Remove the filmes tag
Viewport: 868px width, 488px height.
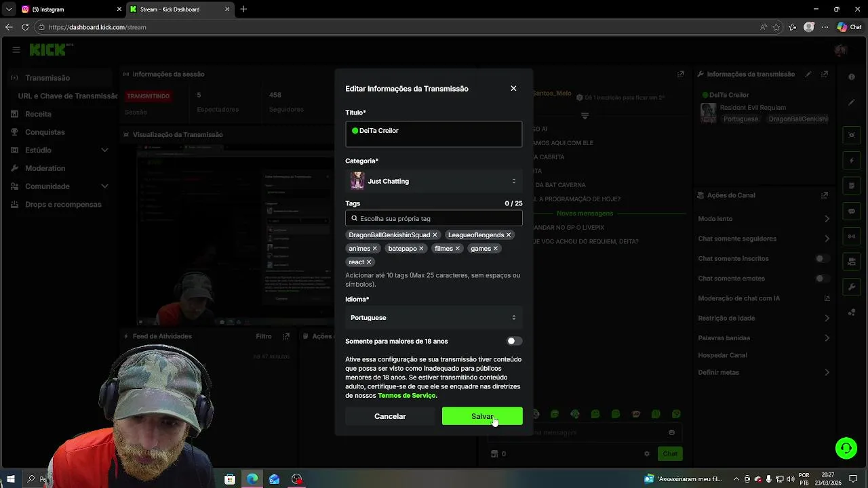point(457,248)
